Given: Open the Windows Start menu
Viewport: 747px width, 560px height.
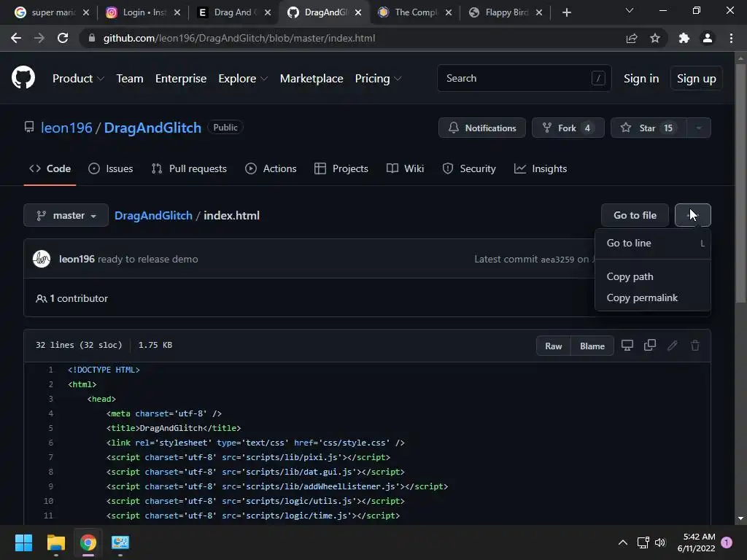Looking at the screenshot, I should [x=23, y=542].
